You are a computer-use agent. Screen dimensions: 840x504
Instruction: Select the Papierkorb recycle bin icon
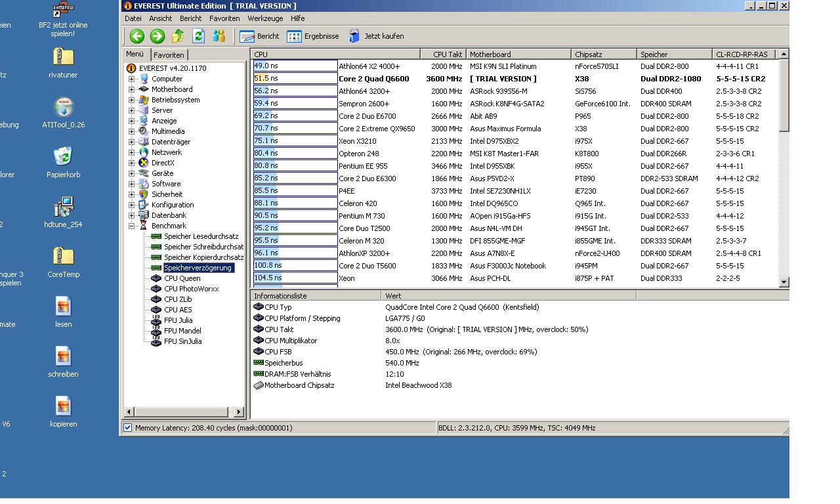click(x=63, y=163)
